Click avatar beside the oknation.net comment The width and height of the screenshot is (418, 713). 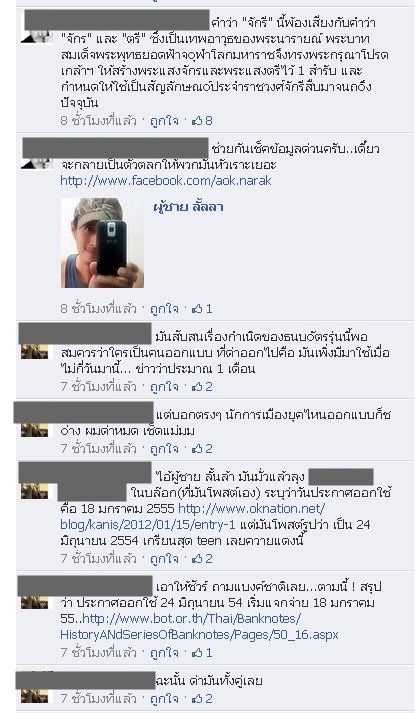tap(35, 491)
